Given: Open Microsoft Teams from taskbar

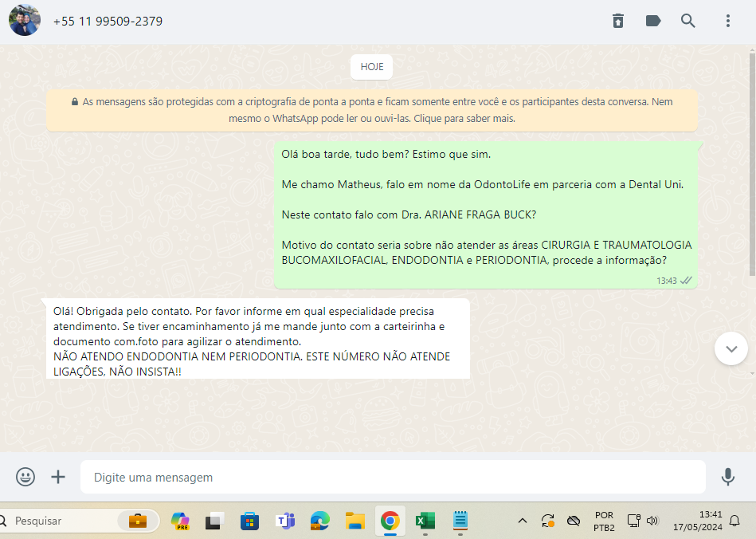Looking at the screenshot, I should click(285, 521).
